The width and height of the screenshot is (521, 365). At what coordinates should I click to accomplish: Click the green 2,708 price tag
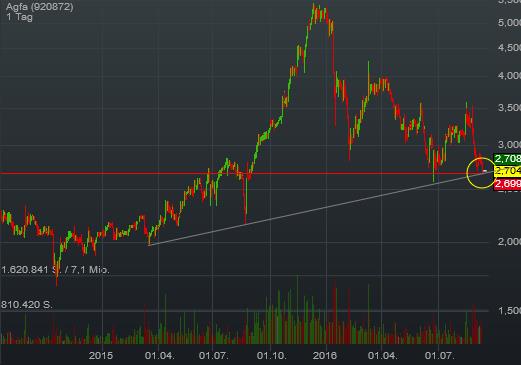[507, 158]
